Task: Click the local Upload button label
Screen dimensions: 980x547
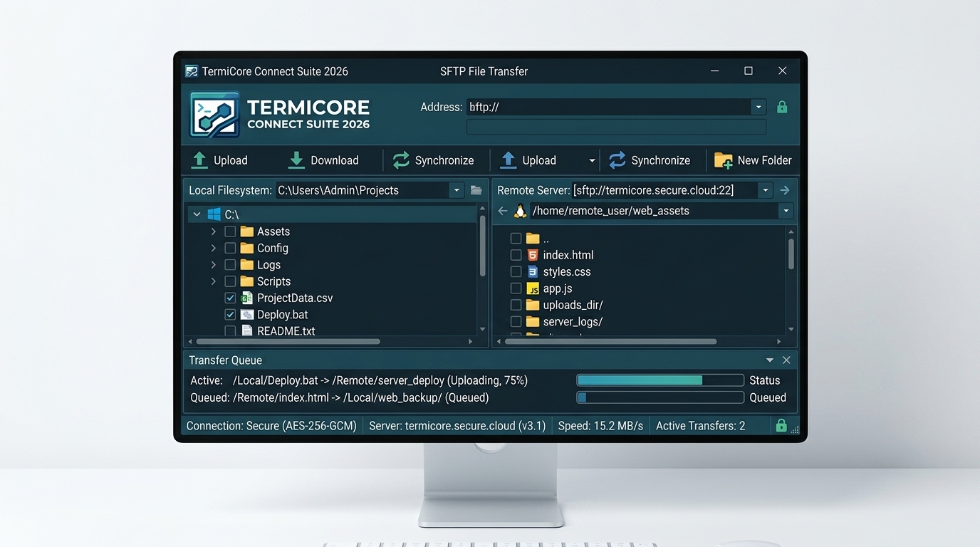Action: pyautogui.click(x=231, y=160)
